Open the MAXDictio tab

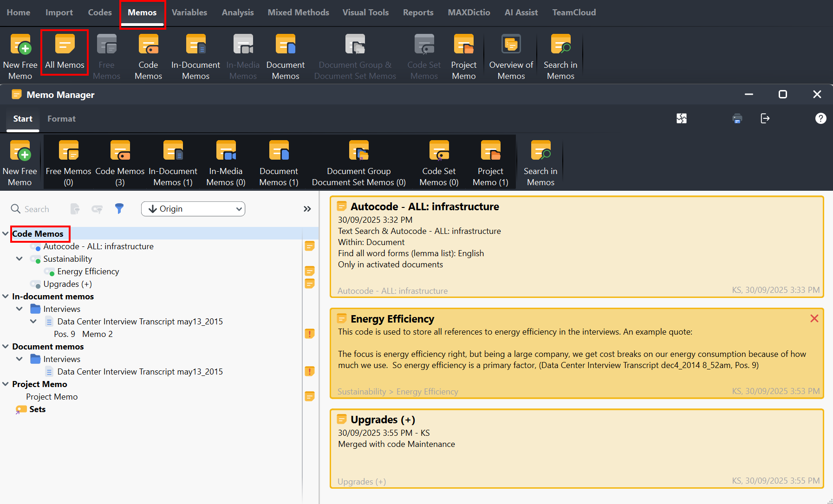(469, 13)
